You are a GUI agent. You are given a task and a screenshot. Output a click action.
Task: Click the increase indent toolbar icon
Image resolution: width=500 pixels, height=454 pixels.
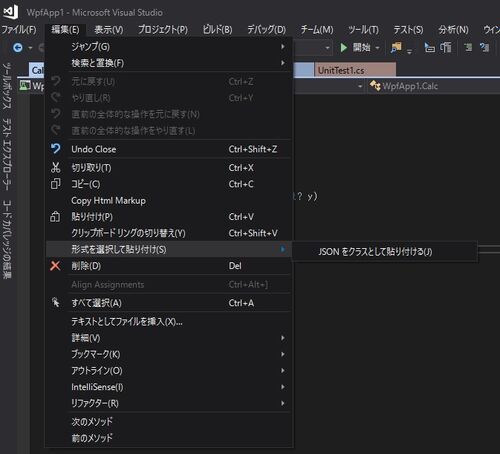[x=468, y=48]
